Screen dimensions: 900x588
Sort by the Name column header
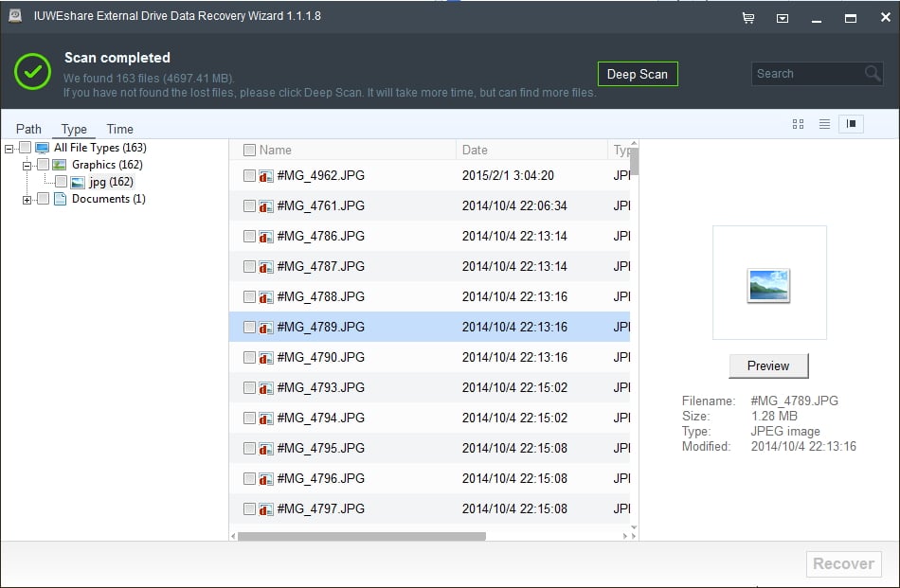[x=276, y=151]
